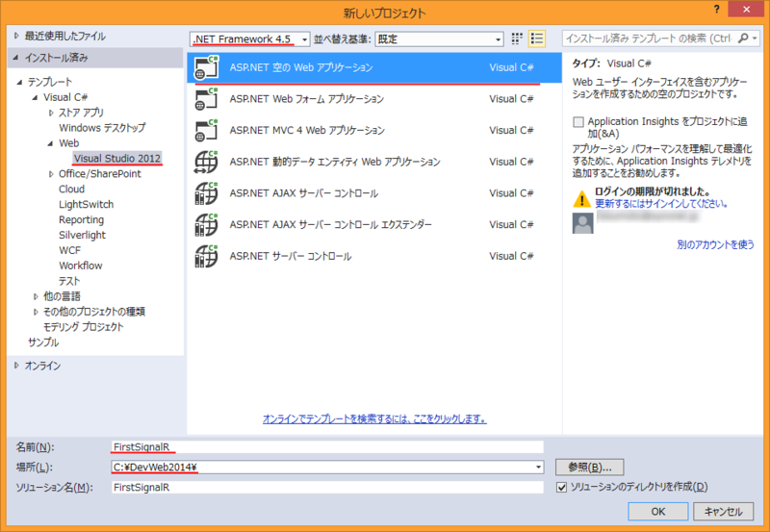Open the search box options dropdown arrow
The width and height of the screenshot is (770, 532).
point(756,38)
